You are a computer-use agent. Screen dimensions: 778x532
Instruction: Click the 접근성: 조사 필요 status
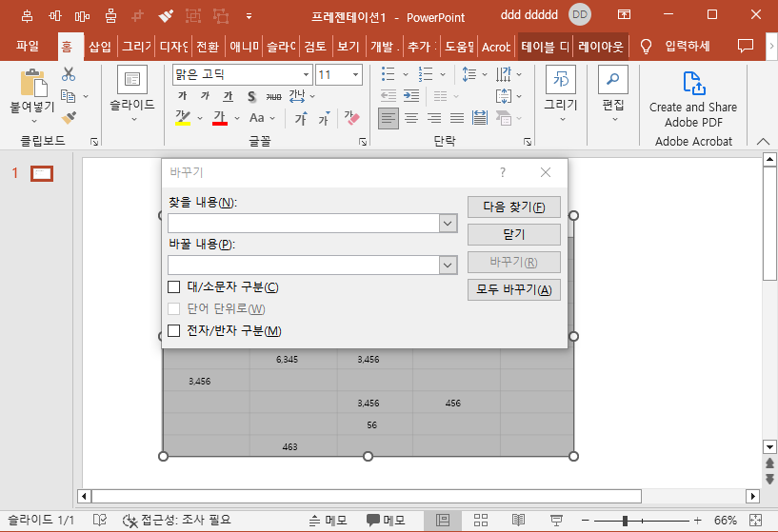177,520
